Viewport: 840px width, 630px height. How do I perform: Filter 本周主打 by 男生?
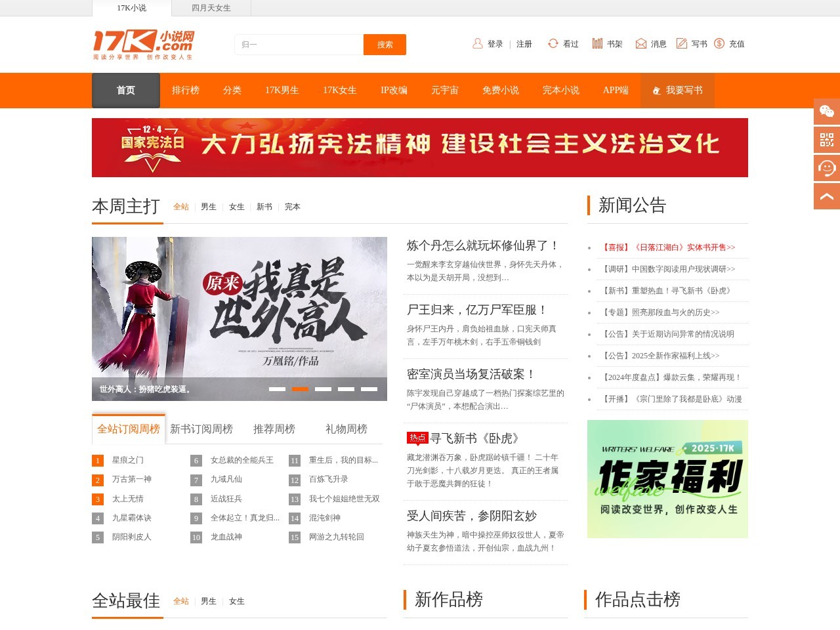click(208, 207)
